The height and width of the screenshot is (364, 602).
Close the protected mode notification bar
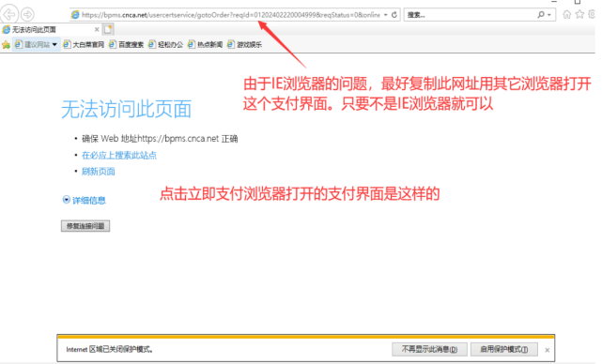tap(548, 350)
